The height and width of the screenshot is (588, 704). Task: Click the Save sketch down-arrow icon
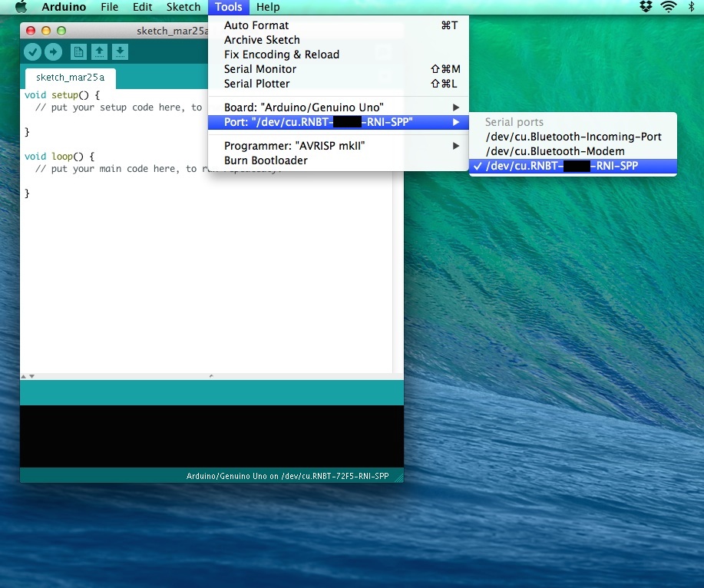(x=120, y=52)
